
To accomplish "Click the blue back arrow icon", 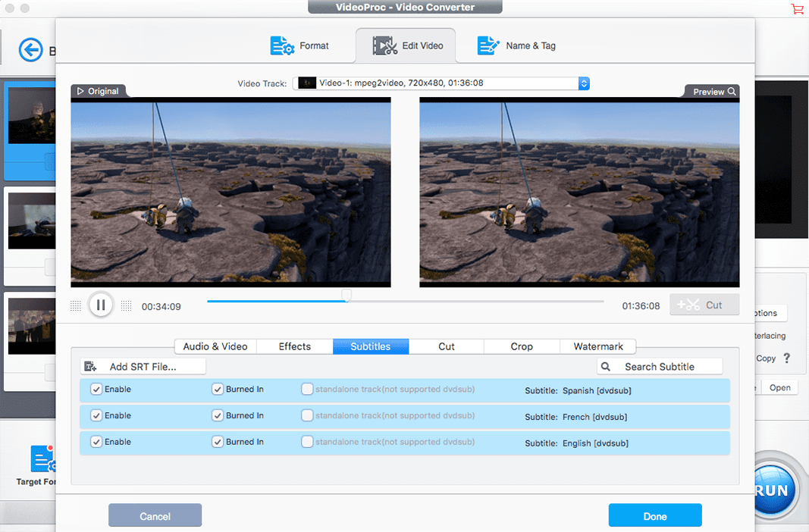I will coord(31,50).
